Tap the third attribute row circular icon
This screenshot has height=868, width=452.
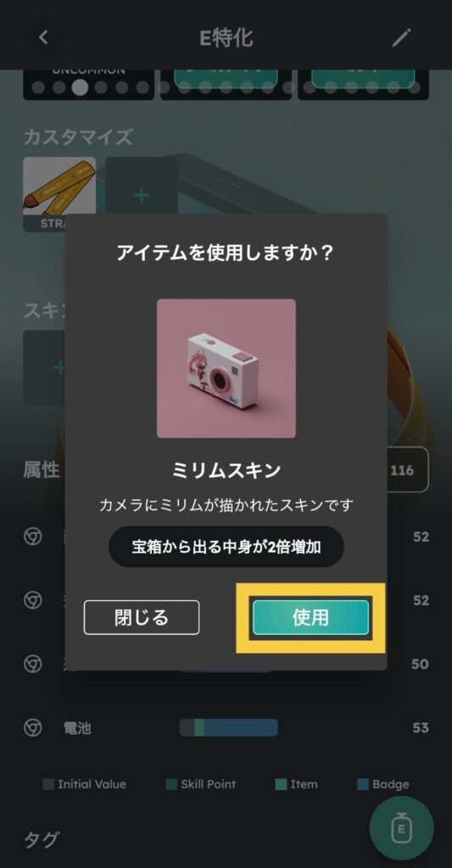point(33,664)
